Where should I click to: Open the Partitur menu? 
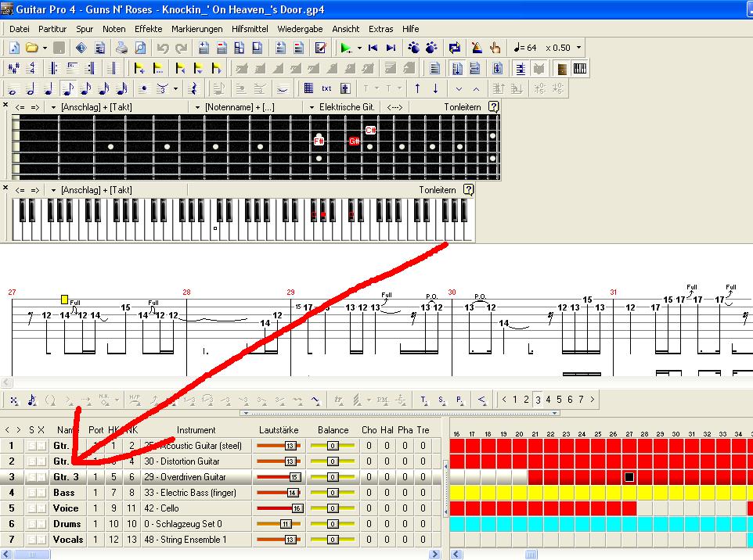(52, 29)
